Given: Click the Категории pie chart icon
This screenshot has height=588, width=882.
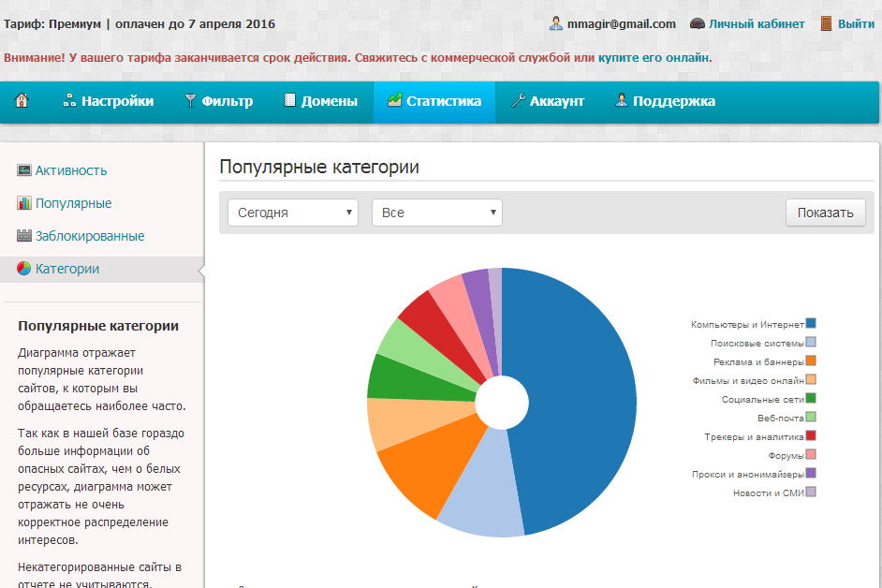Looking at the screenshot, I should [x=24, y=269].
